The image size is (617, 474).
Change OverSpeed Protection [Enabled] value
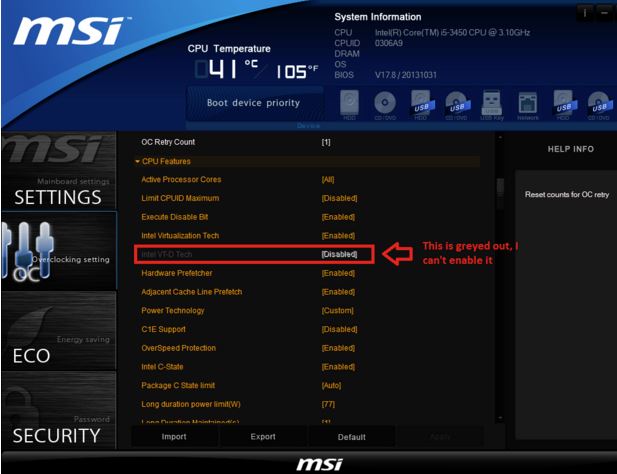338,348
